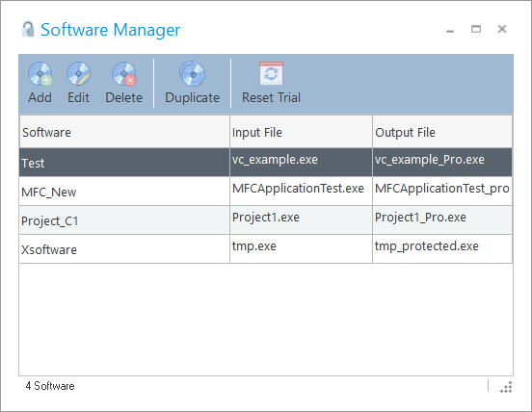Click the Add software disc icon
The width and height of the screenshot is (532, 412).
[x=40, y=73]
